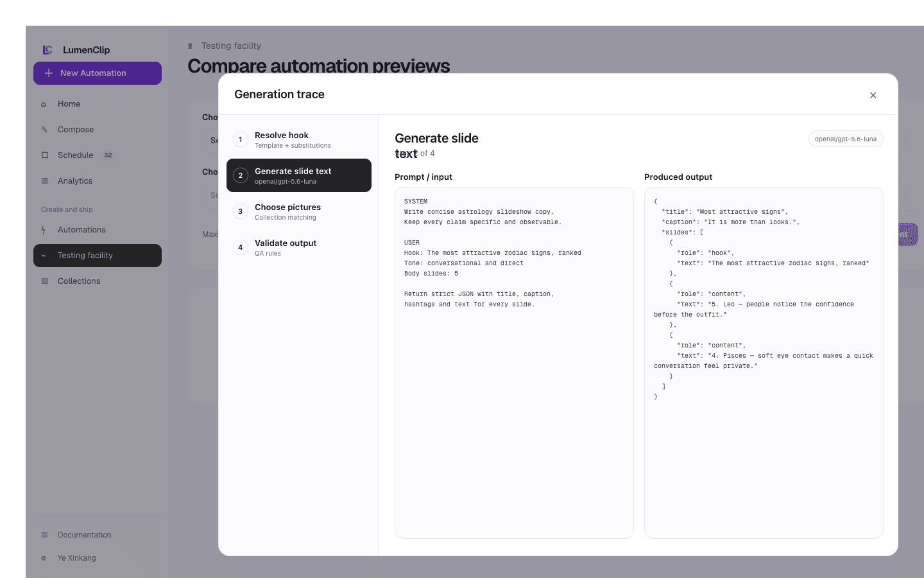Click step number 1 circle
The height and width of the screenshot is (578, 924).
click(241, 139)
